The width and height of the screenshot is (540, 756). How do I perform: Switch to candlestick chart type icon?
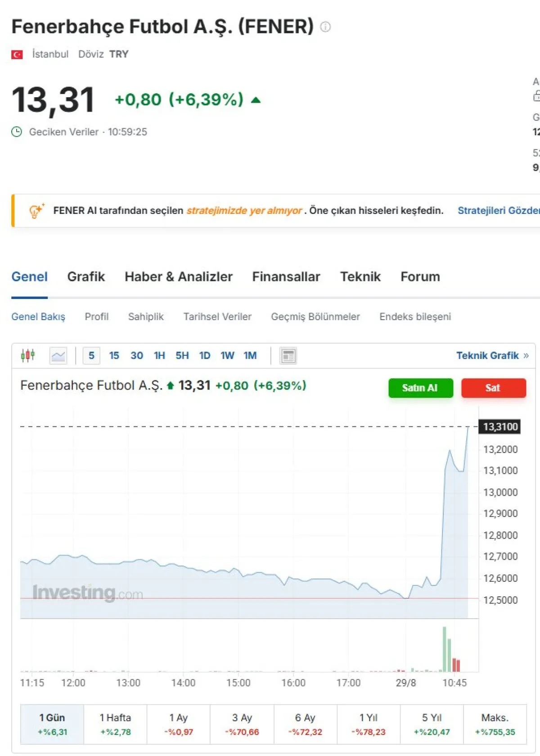click(28, 356)
